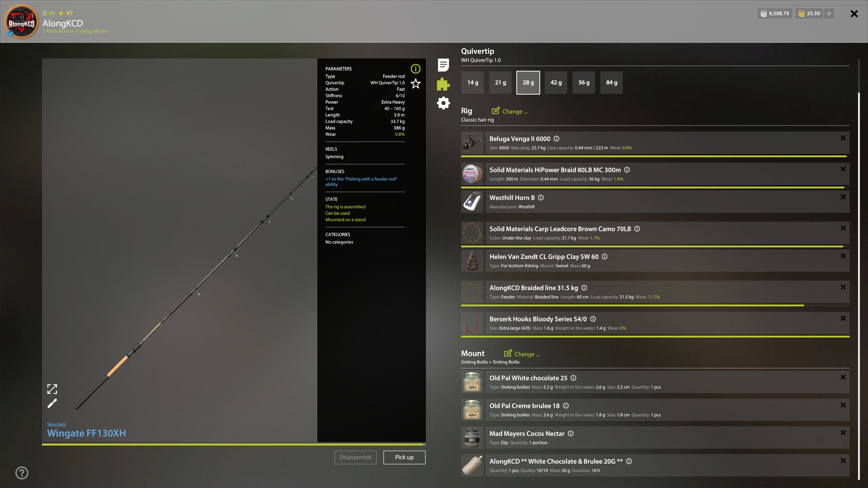868x488 pixels.
Task: Open rod info icon in parameters panel
Action: click(415, 69)
